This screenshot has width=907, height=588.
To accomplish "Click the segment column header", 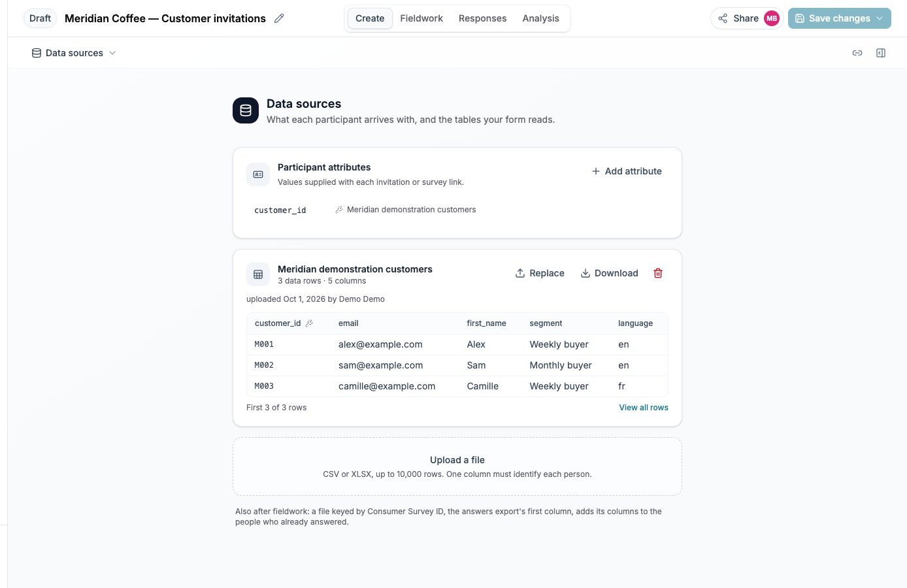I will [546, 323].
